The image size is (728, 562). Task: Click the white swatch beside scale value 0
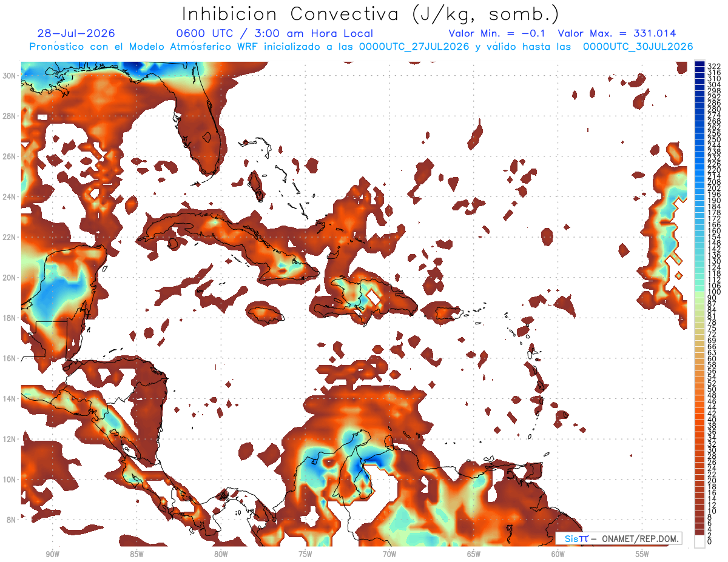pos(699,541)
